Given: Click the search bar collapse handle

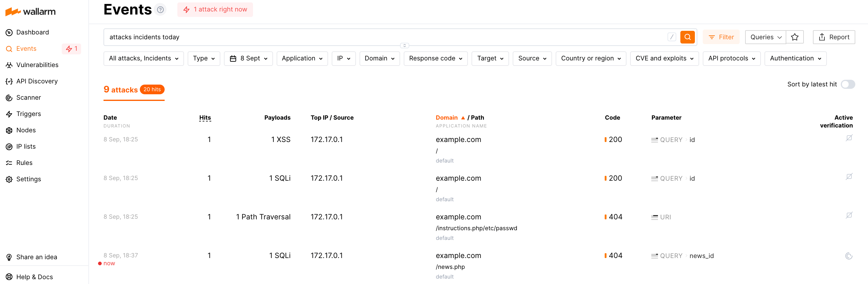Looking at the screenshot, I should (404, 45).
